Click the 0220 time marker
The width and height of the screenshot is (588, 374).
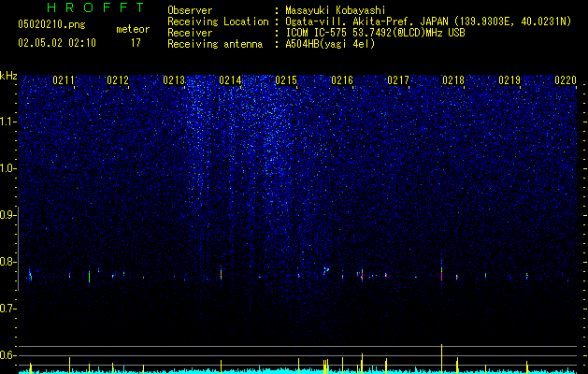pyautogui.click(x=566, y=80)
